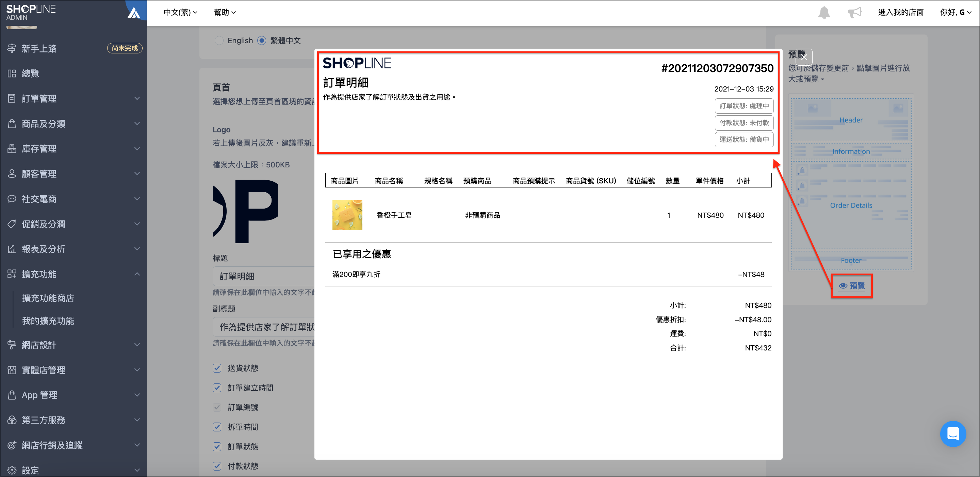Uncheck the 訂單狀態 checkbox
The height and width of the screenshot is (477, 980).
217,447
